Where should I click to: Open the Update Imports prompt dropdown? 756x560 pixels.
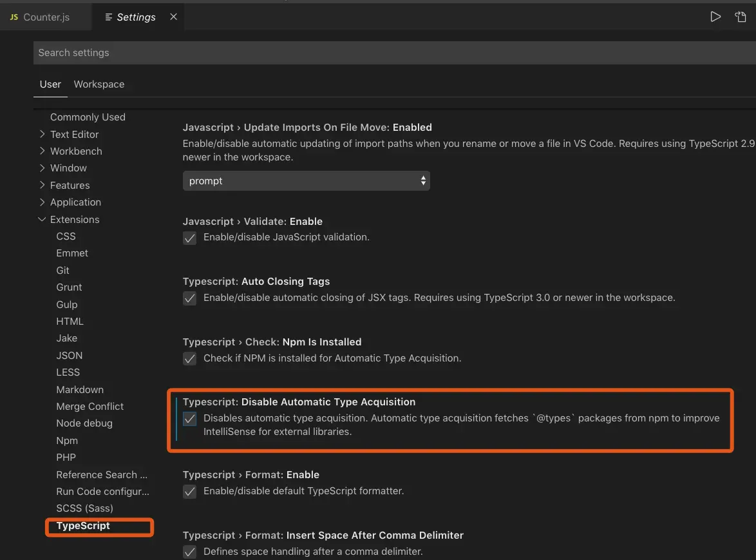[x=306, y=181]
